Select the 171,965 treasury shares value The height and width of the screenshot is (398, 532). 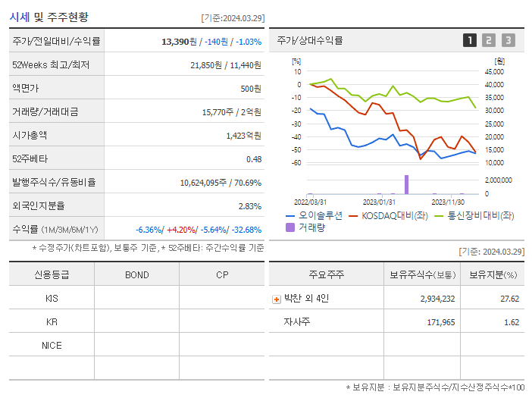441,322
